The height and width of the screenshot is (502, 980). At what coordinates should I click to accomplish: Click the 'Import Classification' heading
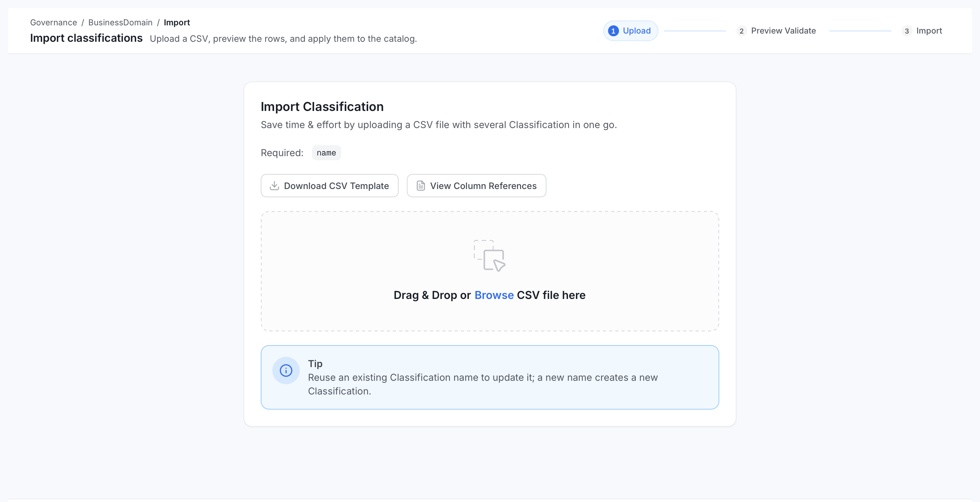click(x=322, y=106)
